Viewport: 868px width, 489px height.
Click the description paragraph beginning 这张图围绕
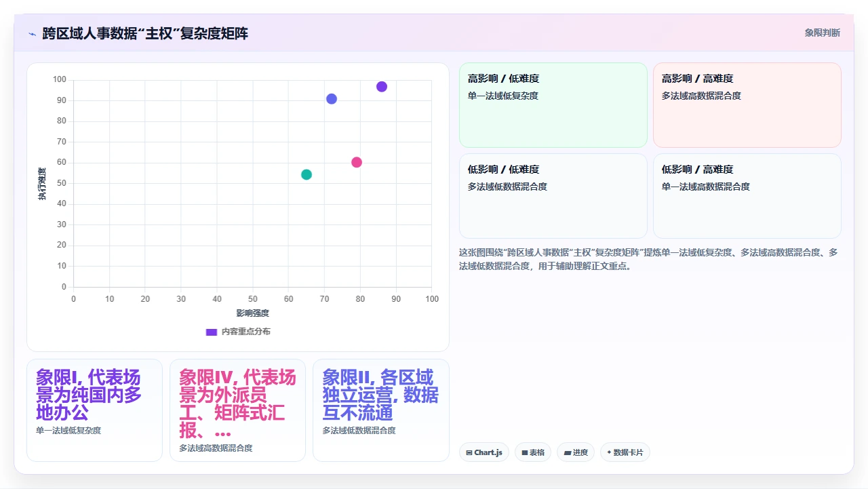pos(648,259)
